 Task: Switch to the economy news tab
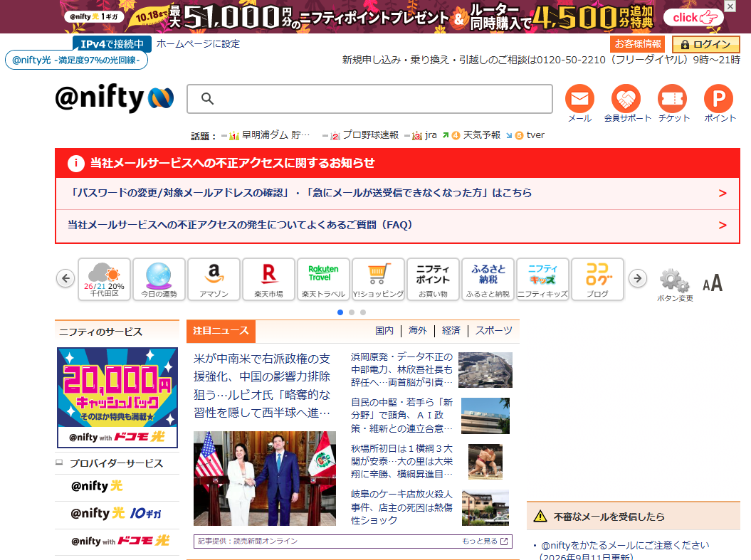pos(451,331)
